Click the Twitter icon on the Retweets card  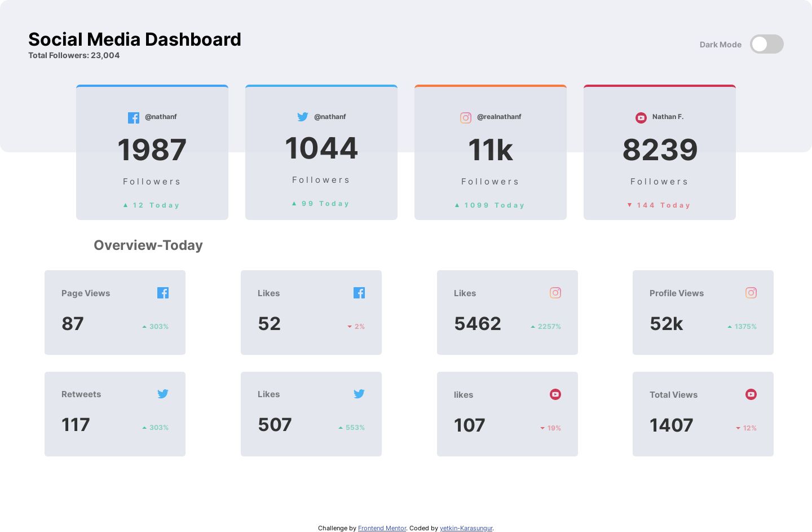pos(163,394)
